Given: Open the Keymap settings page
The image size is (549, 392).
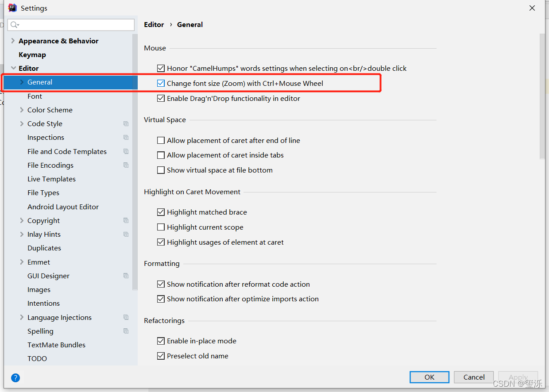Looking at the screenshot, I should coord(32,54).
